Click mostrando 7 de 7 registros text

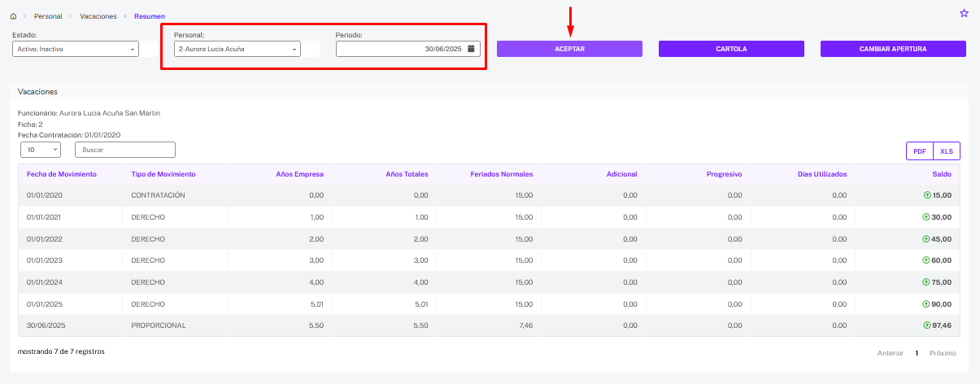[61, 351]
